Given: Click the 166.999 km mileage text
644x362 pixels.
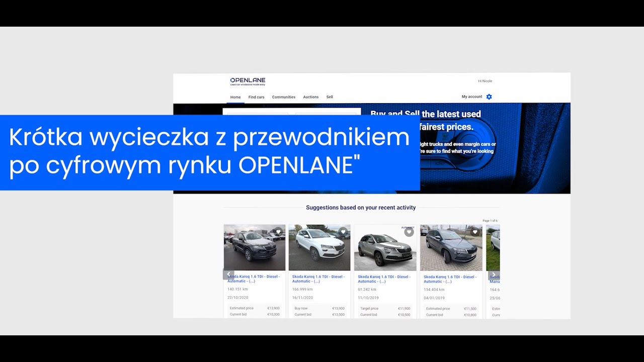Looking at the screenshot, I should tap(302, 289).
